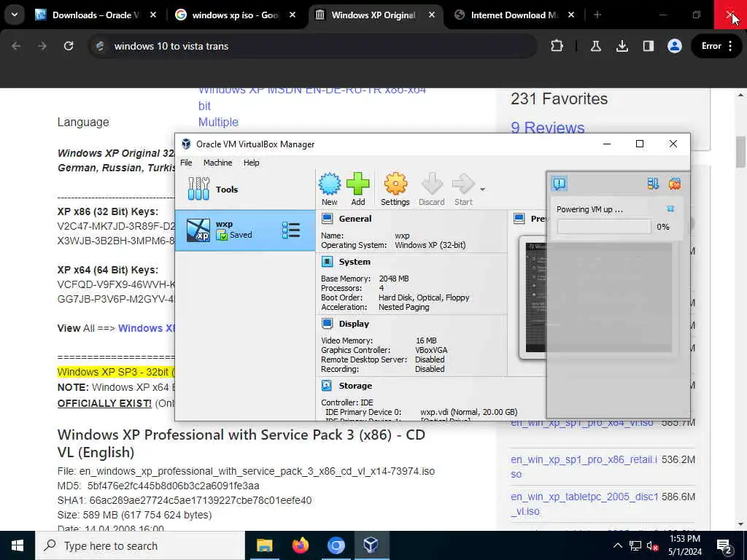This screenshot has height=560, width=747.
Task: Click the muted volume tray icon
Action: [652, 545]
